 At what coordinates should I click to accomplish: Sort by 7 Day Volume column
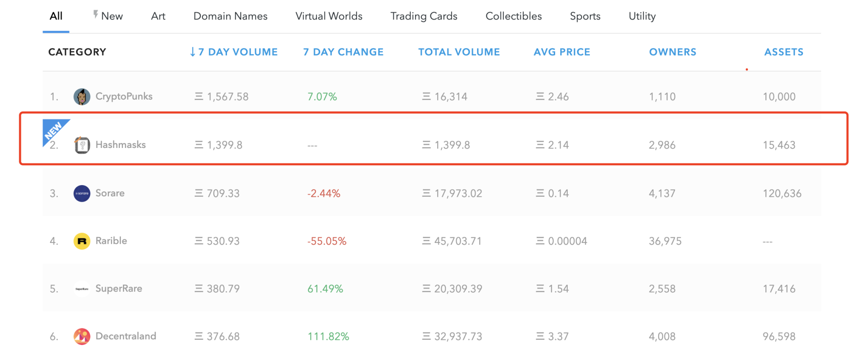coord(234,52)
